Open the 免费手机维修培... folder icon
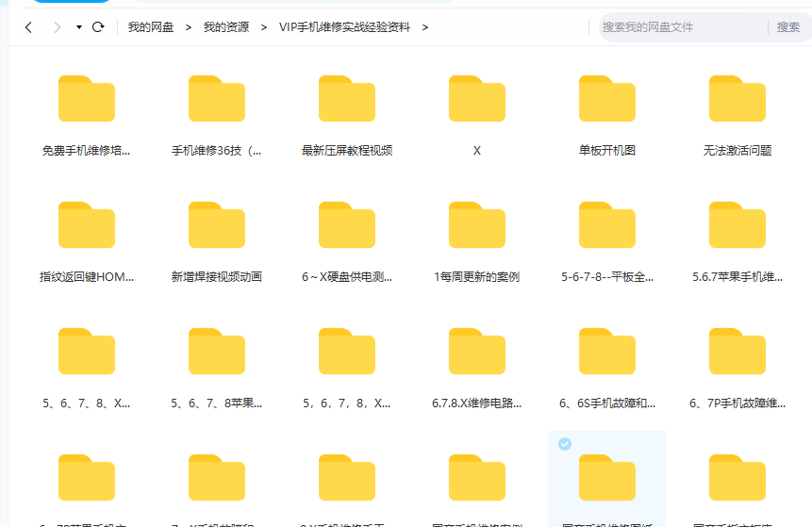 (87, 98)
